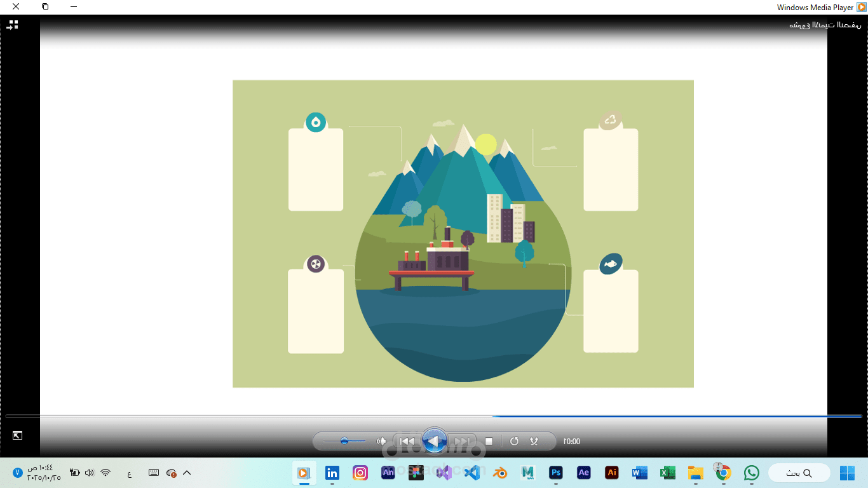The image size is (868, 488).
Task: Enable repeat for the current video
Action: point(514,441)
